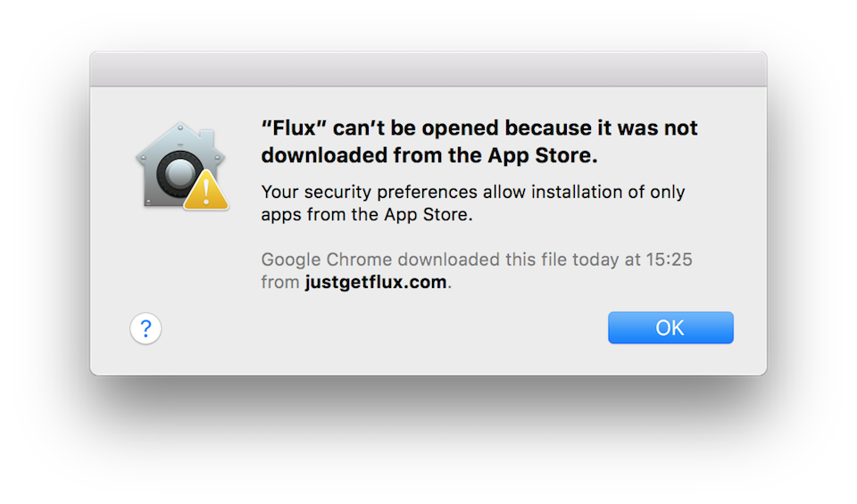857x504 pixels.
Task: Click the bold heading line ending "App Store."
Action: [x=429, y=155]
